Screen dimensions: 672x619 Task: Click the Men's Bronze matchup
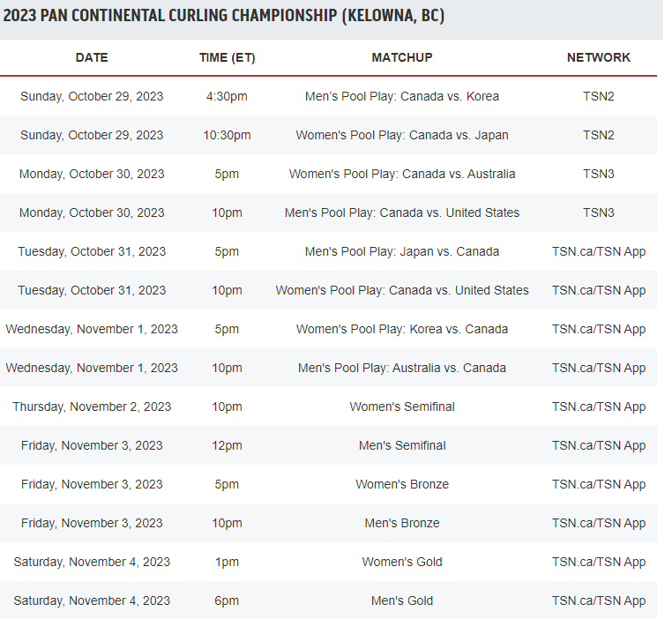[402, 523]
